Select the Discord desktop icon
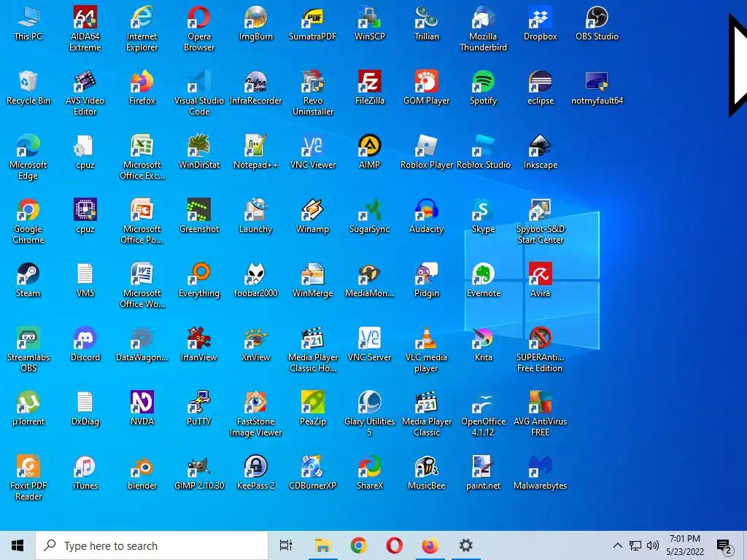 pos(85,345)
